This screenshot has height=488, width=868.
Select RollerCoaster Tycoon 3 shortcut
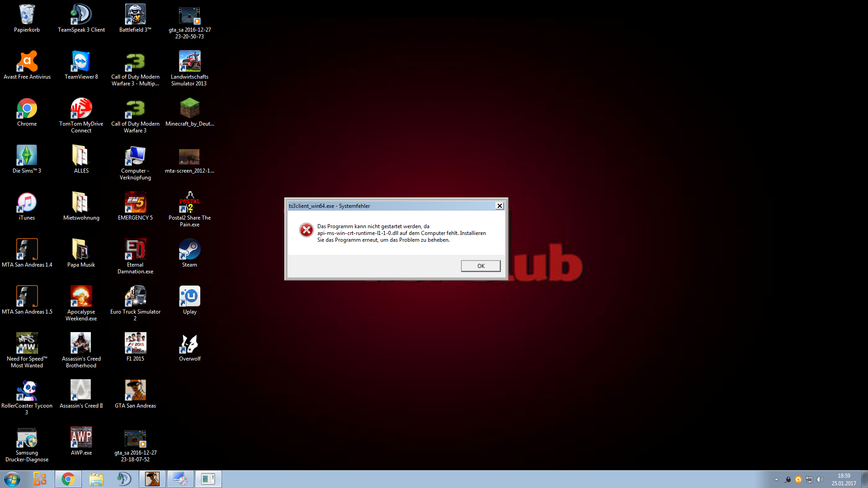tap(27, 398)
